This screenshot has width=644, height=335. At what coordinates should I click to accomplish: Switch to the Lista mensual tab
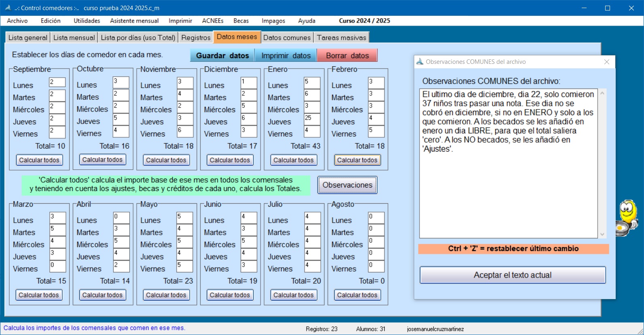(x=74, y=38)
